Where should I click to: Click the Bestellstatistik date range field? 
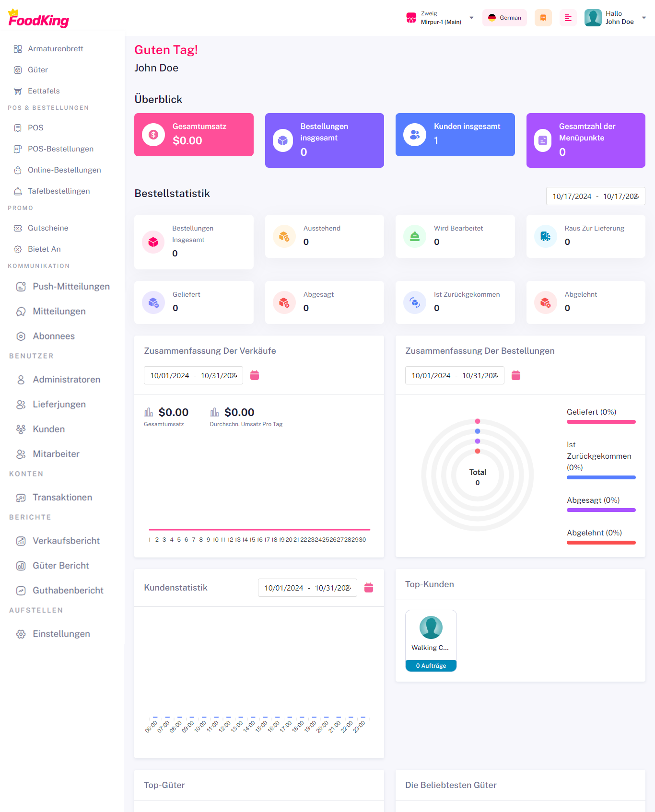(595, 196)
